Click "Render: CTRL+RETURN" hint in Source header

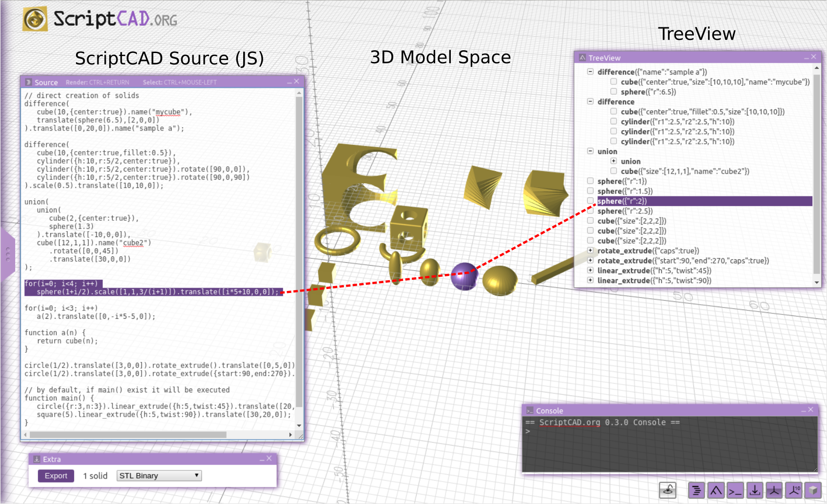pos(97,82)
